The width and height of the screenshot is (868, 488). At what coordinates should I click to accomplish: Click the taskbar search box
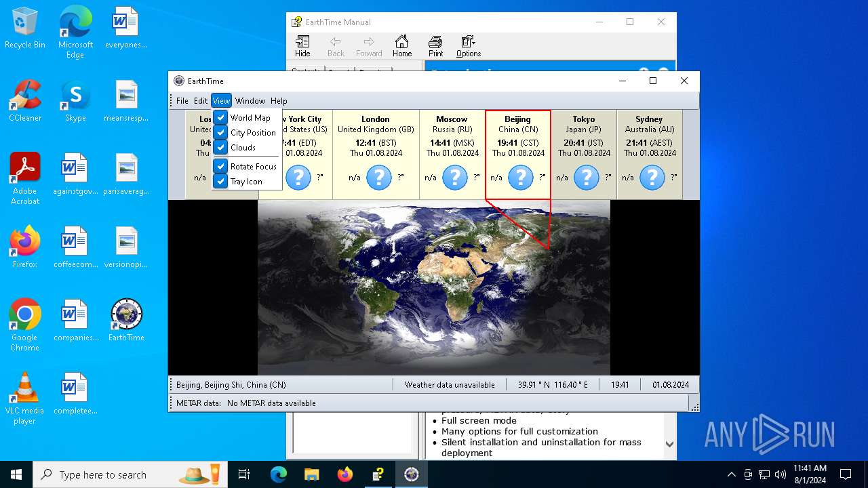coord(131,474)
